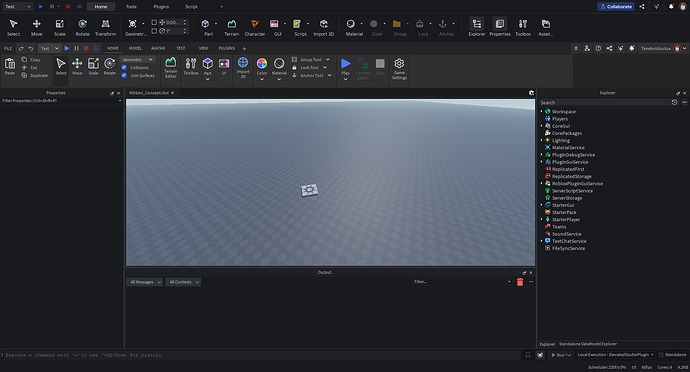Open the Standalone DataModel Explorer tab
Viewport: 690px width, 372px height.
tap(588, 344)
